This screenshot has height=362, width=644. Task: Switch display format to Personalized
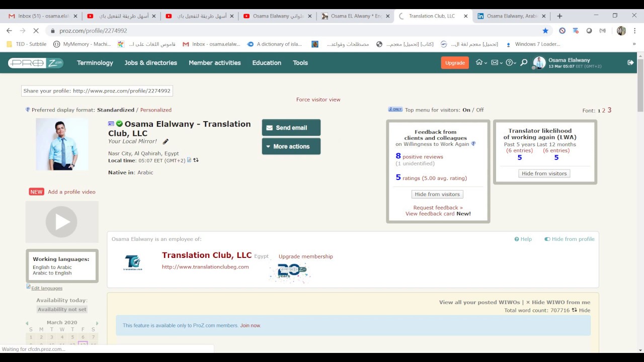156,110
